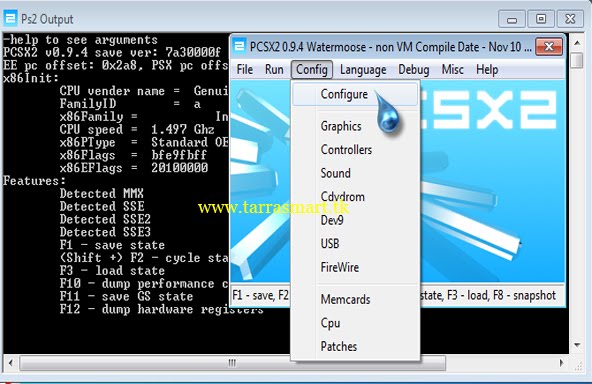Click the vertical scrollbar up arrow
The height and width of the screenshot is (384, 592).
(577, 43)
